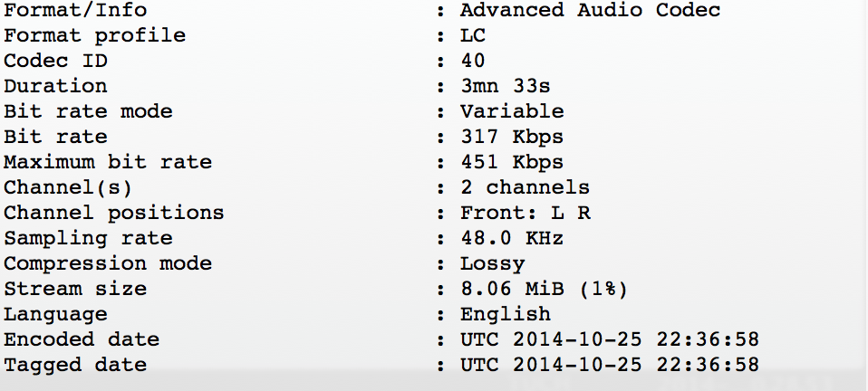Click the 'Encoded date' label
868x391 pixels.
click(x=82, y=339)
